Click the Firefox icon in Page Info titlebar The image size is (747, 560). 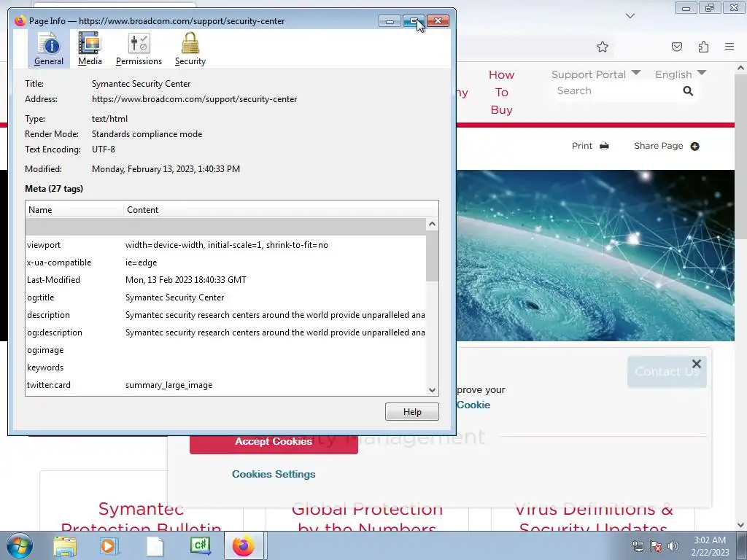(x=20, y=21)
